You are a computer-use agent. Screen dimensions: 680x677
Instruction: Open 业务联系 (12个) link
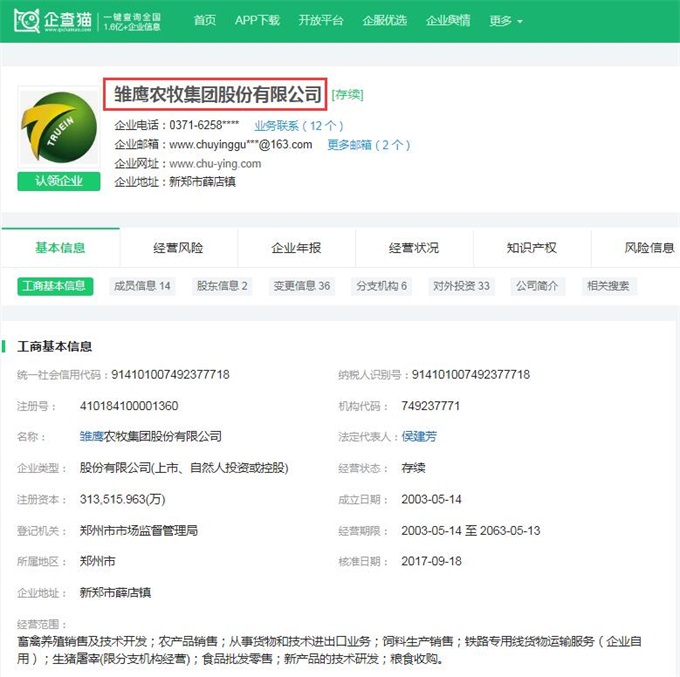coord(299,126)
